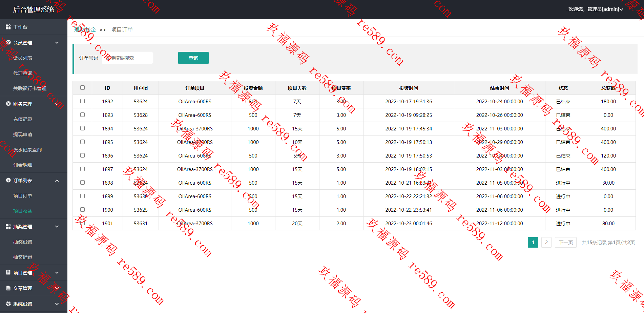Click the 投资时间 column header
The image size is (644, 313).
409,88
